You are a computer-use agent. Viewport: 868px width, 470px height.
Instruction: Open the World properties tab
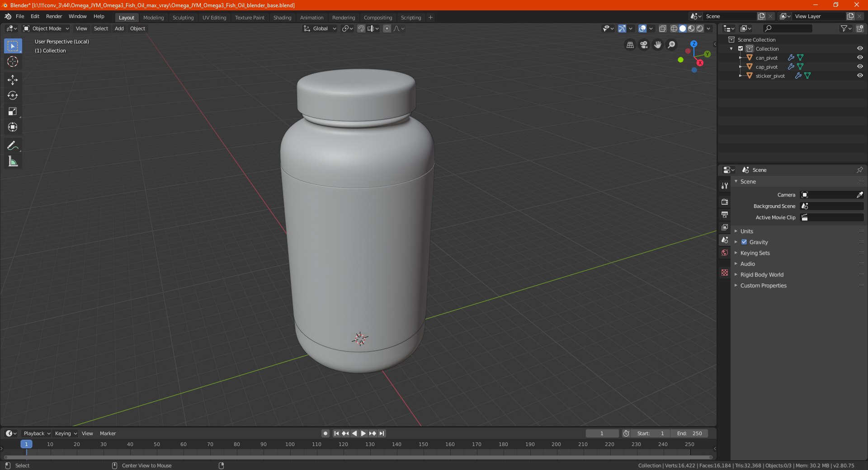[725, 253]
